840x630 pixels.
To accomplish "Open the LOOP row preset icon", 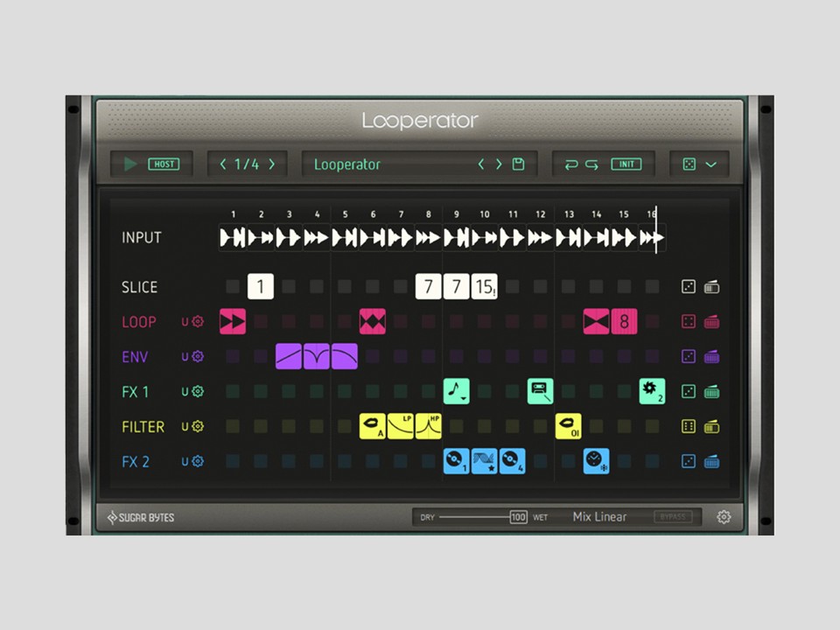I will coord(711,322).
